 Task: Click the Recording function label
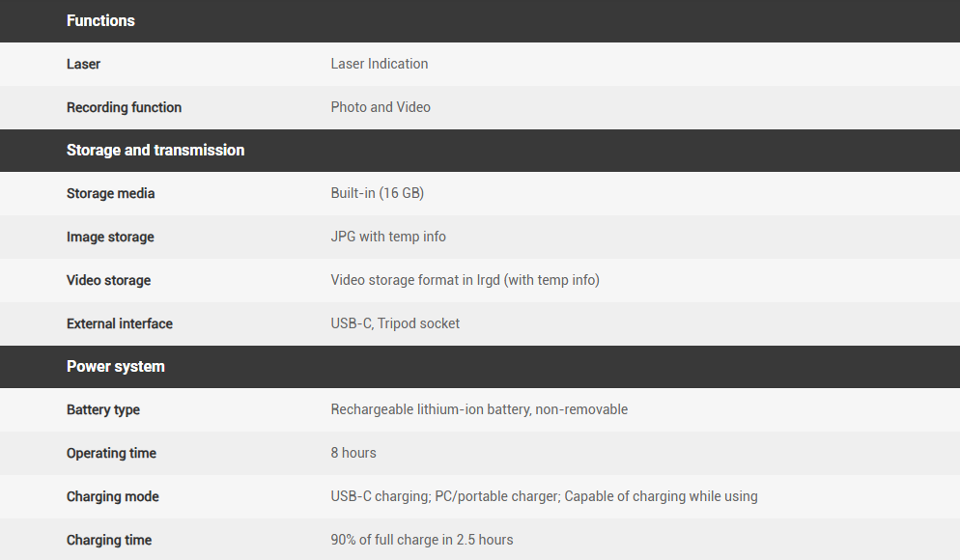(x=124, y=107)
